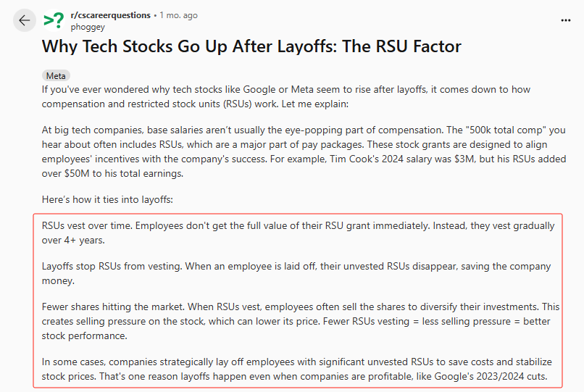Viewport: 584px width, 392px height.
Task: Click the post title about RSU Factor
Action: coord(251,46)
